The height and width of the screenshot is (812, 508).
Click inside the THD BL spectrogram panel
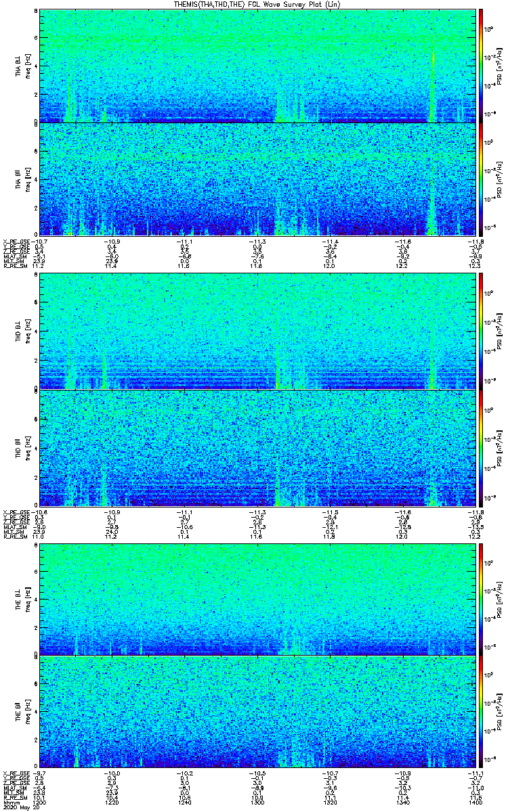257,332
